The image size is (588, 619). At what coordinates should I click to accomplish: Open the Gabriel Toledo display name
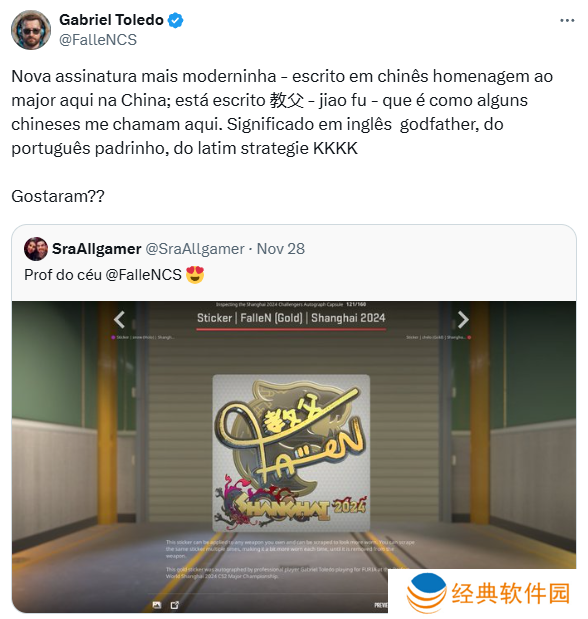pos(111,20)
